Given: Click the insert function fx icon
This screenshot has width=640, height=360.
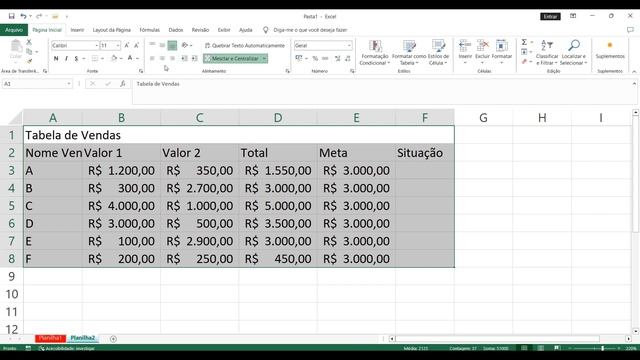Looking at the screenshot, I should 122,84.
